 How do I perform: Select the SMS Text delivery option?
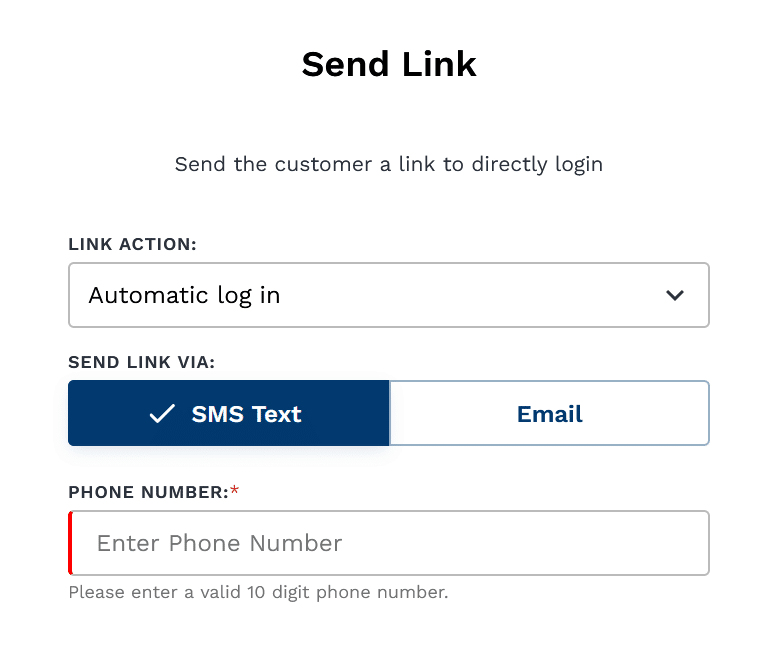point(228,413)
